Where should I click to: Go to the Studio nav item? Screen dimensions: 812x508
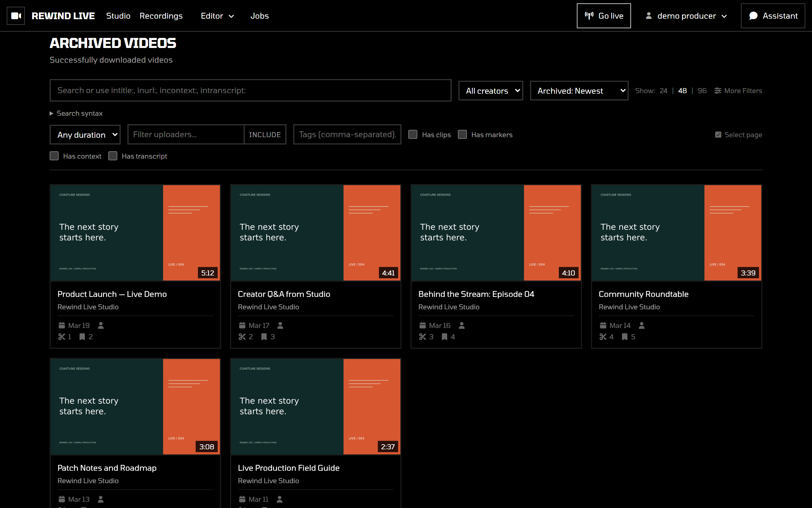(x=118, y=16)
